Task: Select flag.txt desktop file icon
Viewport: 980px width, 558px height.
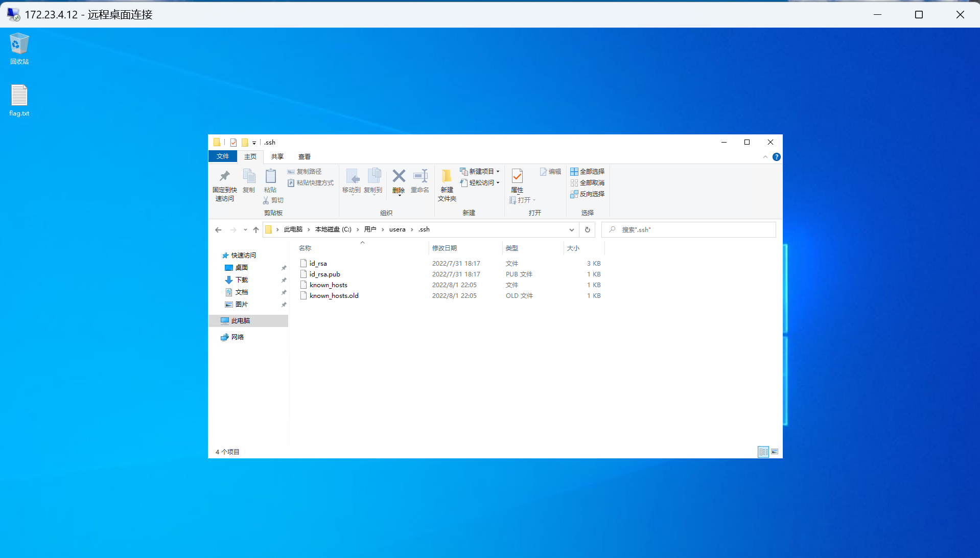Action: tap(19, 101)
